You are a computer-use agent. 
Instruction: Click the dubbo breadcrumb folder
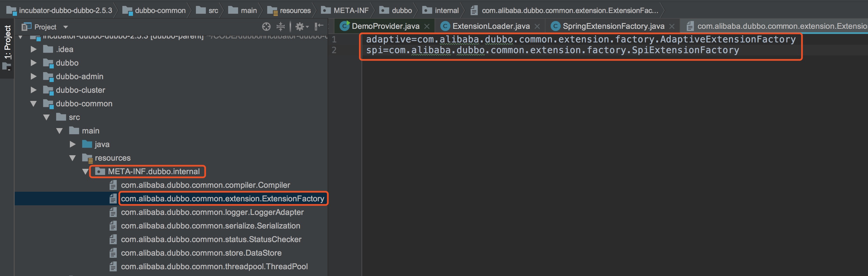396,10
